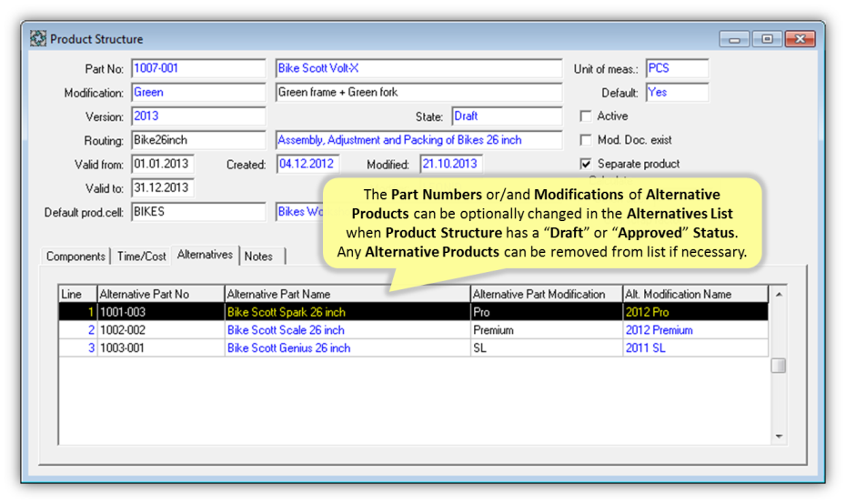Click the 2011 SL modification name cell
846x504 pixels.
[x=696, y=348]
